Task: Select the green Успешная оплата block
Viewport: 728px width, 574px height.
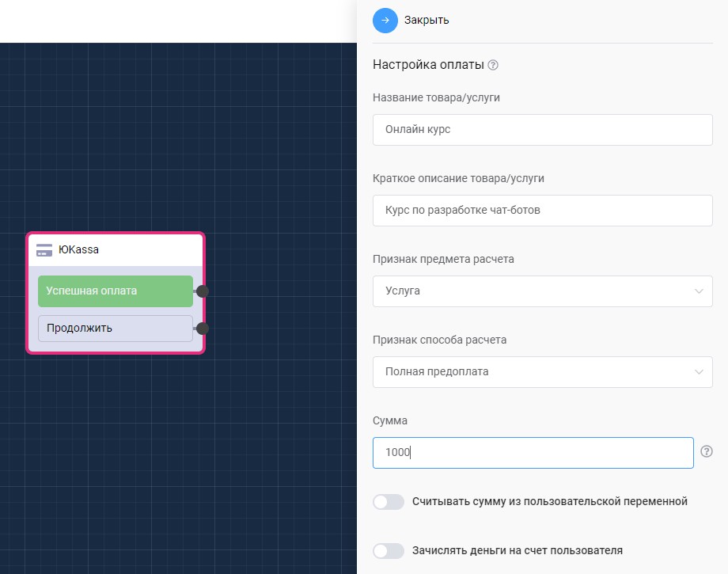Action: tap(116, 291)
